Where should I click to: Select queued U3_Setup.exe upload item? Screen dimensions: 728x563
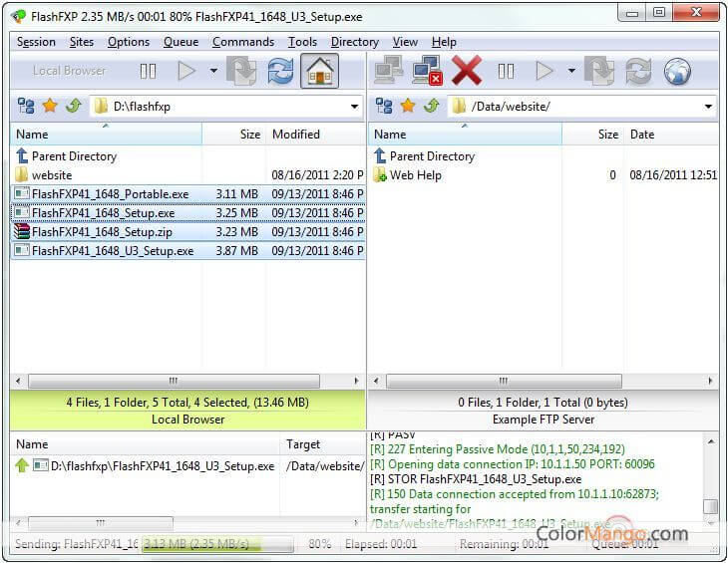point(188,466)
